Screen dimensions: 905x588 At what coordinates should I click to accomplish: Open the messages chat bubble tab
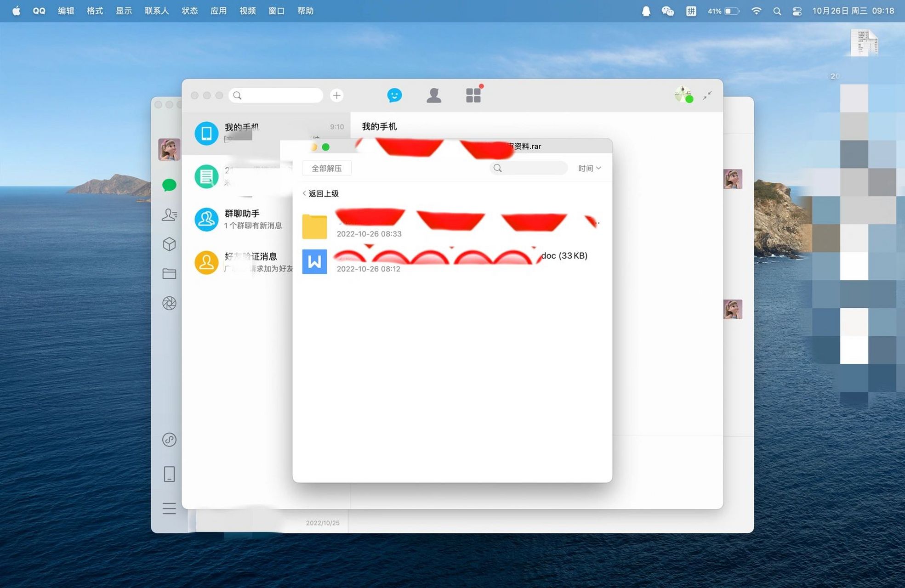click(394, 95)
